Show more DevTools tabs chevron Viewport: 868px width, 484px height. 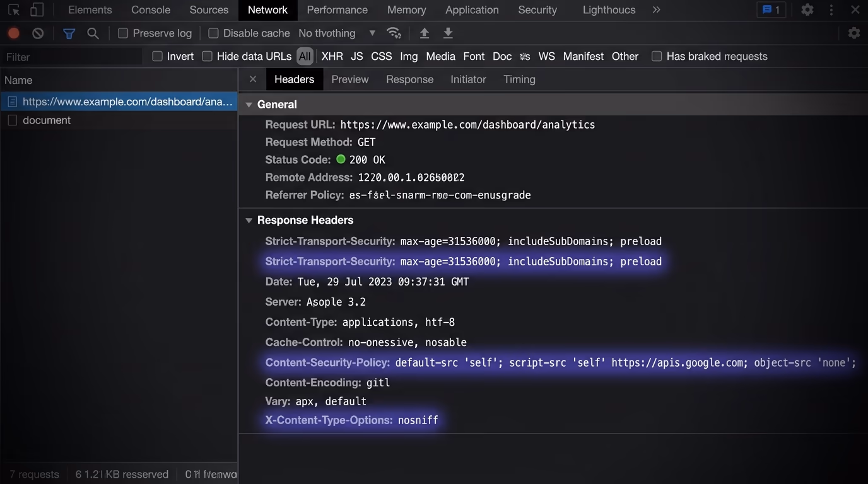pos(656,10)
